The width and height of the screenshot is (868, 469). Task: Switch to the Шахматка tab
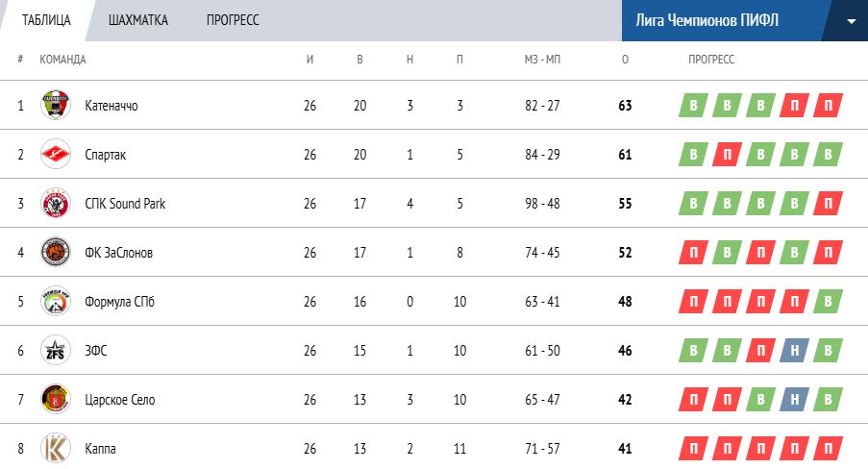(138, 20)
